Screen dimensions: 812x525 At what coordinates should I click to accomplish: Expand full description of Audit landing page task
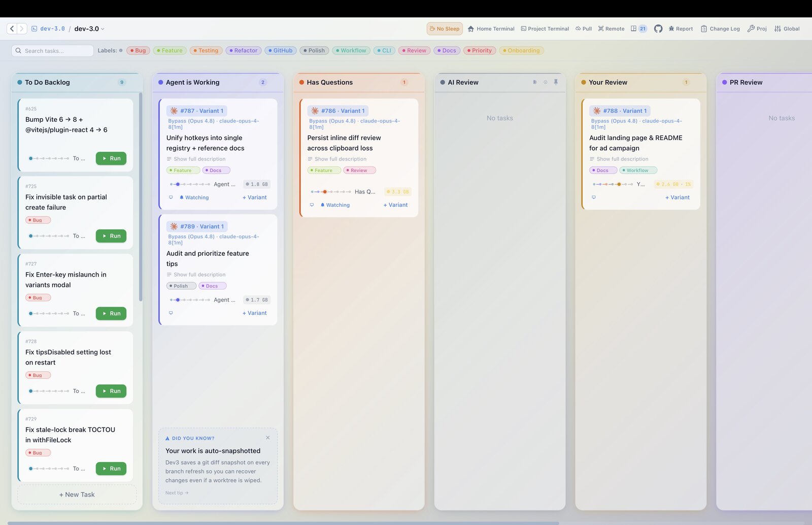(619, 159)
